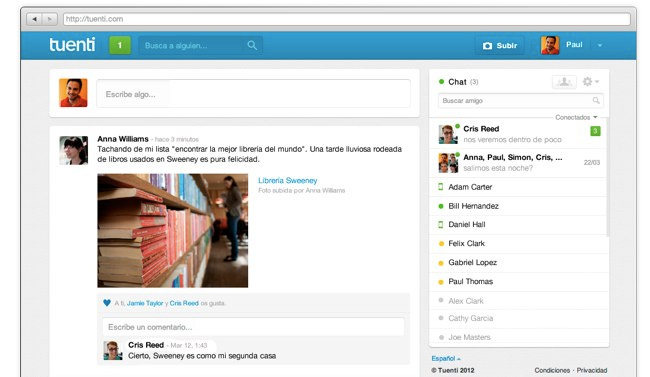Click the Buscar amigo search field
Viewport: 650px width, 377px height.
point(521,100)
